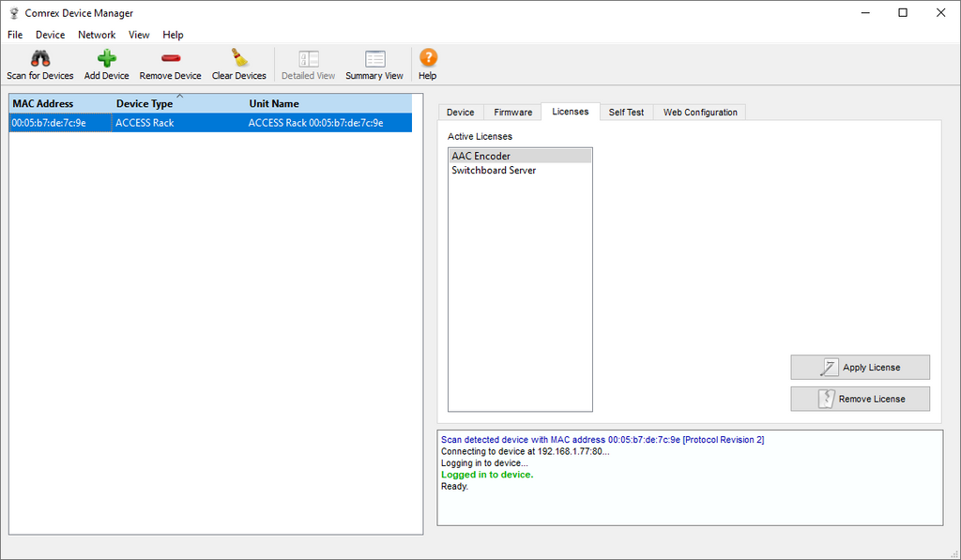Click the 'Scan detected device' log line
The height and width of the screenshot is (560, 961).
point(603,440)
